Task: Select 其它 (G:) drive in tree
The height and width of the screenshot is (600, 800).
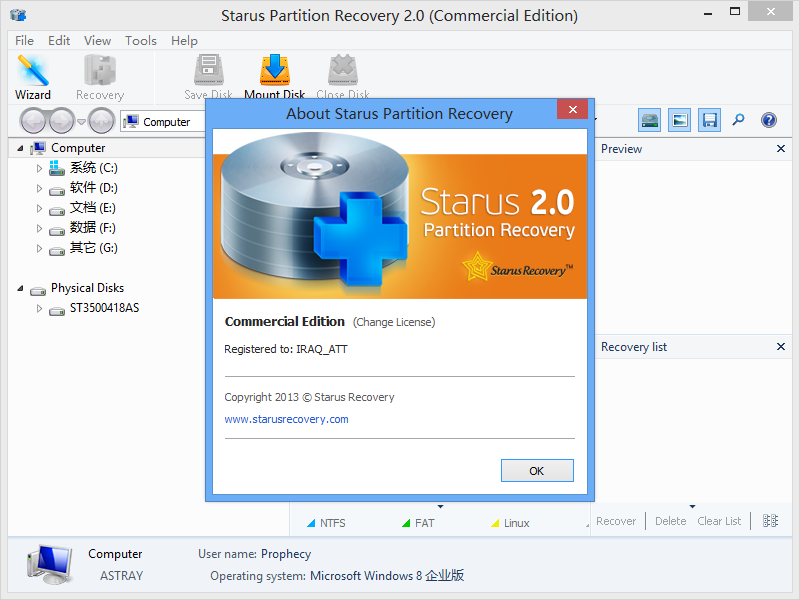Action: (x=93, y=247)
